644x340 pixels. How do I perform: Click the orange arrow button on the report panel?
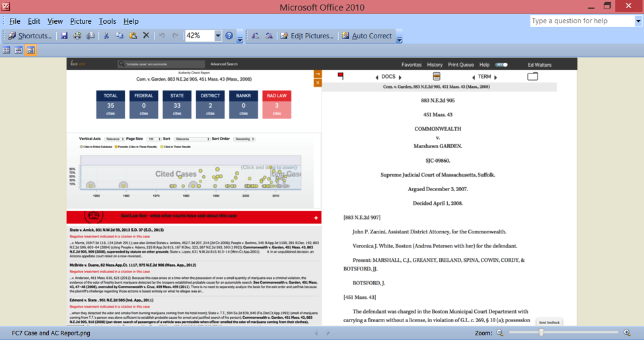(318, 74)
